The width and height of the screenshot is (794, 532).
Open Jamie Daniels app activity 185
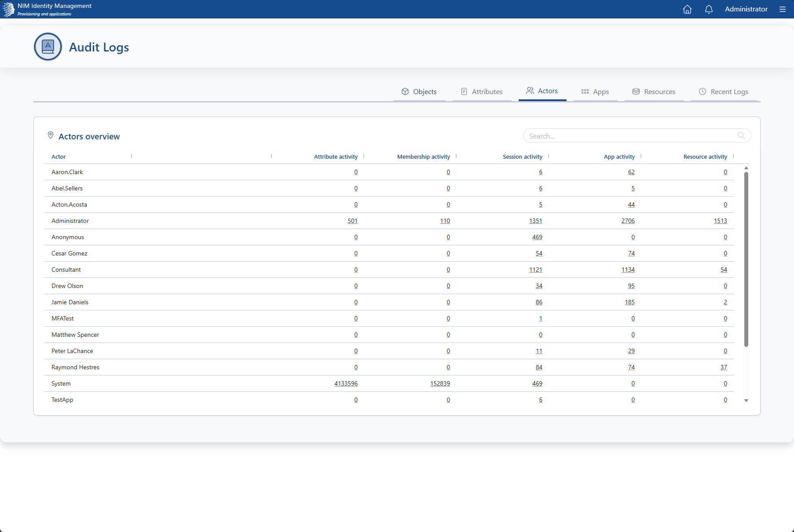(x=629, y=302)
